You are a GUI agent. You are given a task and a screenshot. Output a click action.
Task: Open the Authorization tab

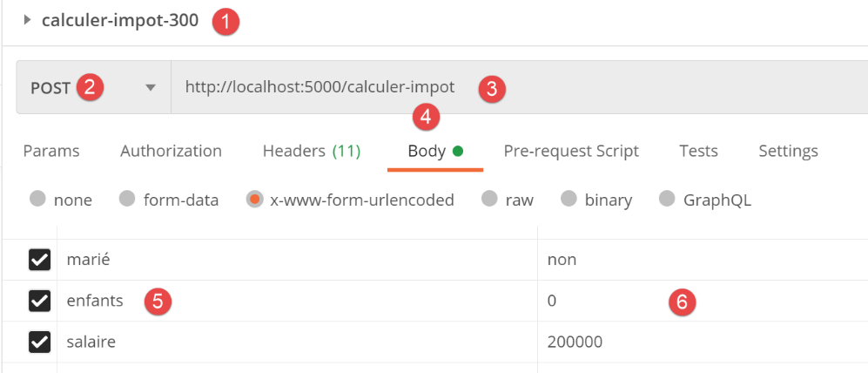tap(171, 151)
